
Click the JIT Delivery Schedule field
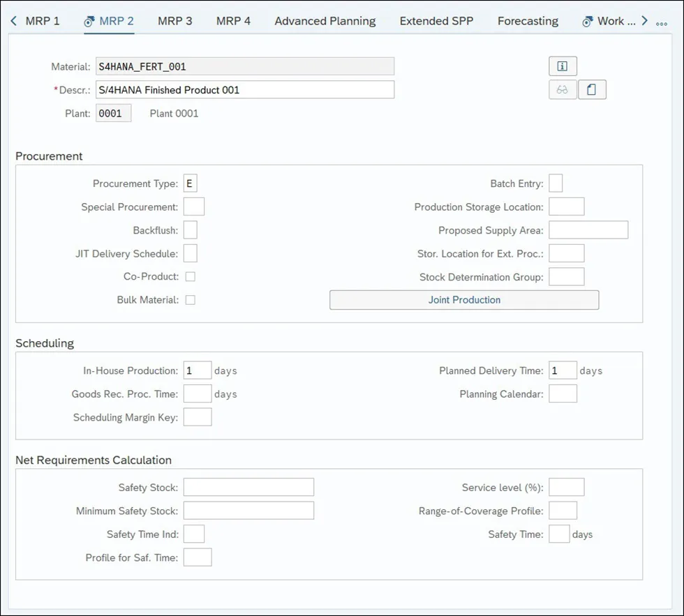pos(190,253)
